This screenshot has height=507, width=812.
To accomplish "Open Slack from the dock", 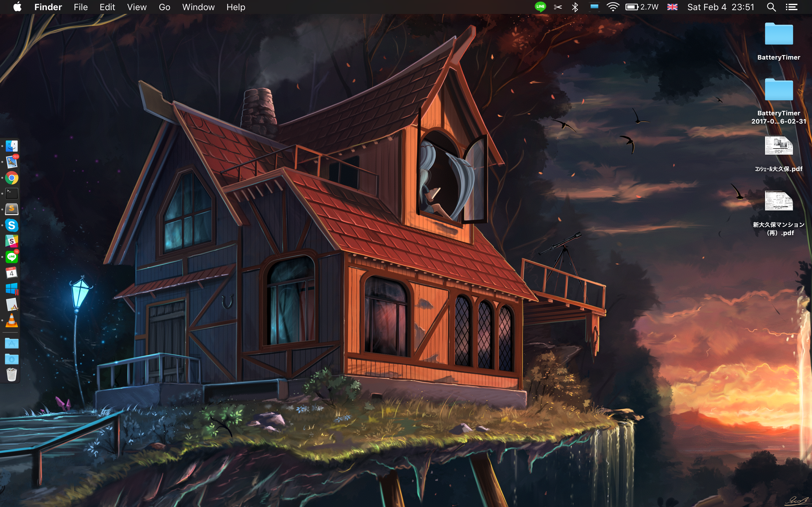I will (x=12, y=241).
